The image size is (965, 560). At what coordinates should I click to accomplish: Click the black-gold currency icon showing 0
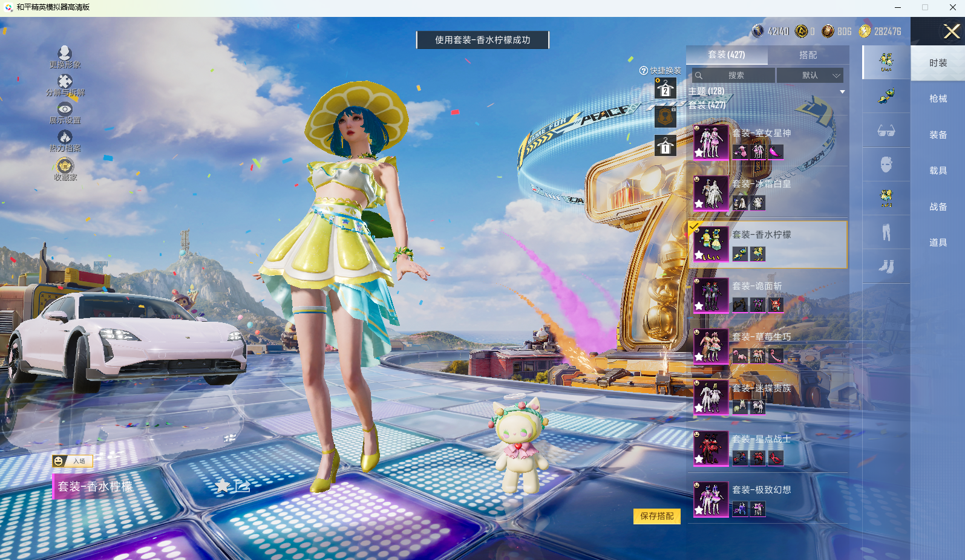pos(801,31)
